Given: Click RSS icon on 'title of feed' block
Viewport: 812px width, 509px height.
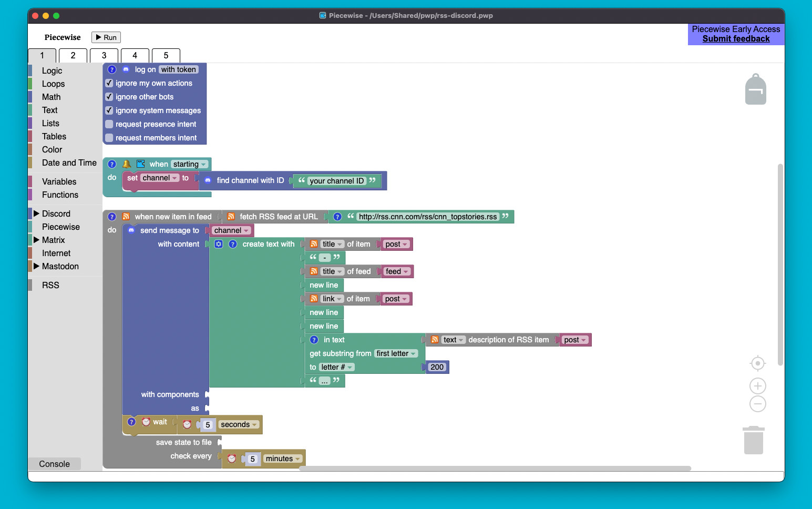Looking at the screenshot, I should click(314, 271).
